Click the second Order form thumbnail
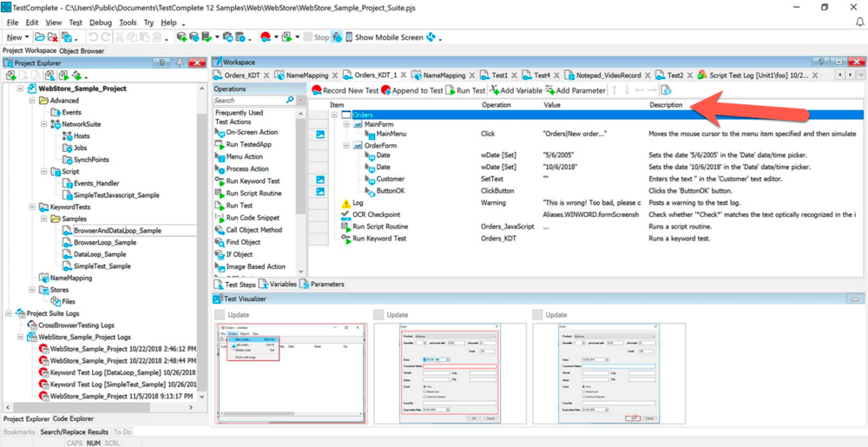Viewport: 868px width, 447px height. 450,373
